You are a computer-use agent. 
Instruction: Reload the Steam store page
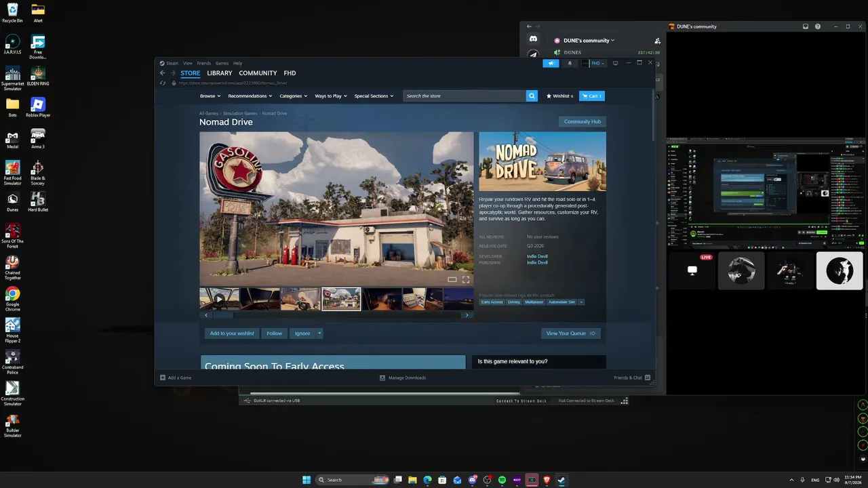pos(163,83)
